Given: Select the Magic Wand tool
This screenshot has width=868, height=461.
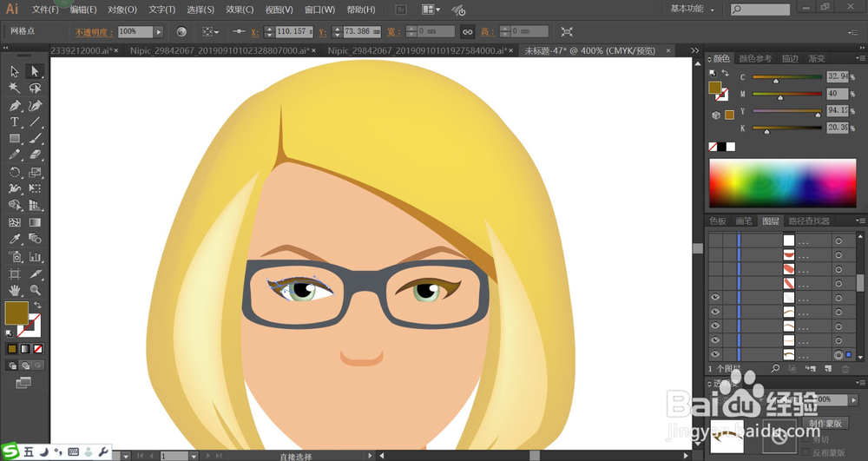Looking at the screenshot, I should (x=15, y=88).
